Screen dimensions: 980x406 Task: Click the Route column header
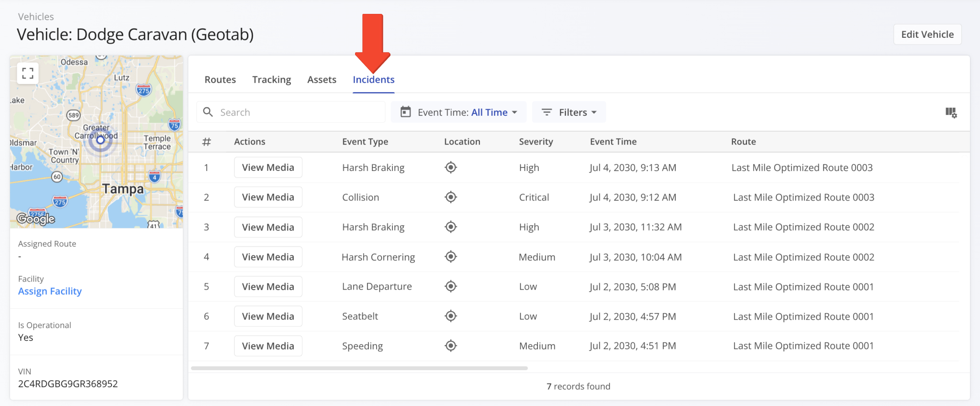744,142
